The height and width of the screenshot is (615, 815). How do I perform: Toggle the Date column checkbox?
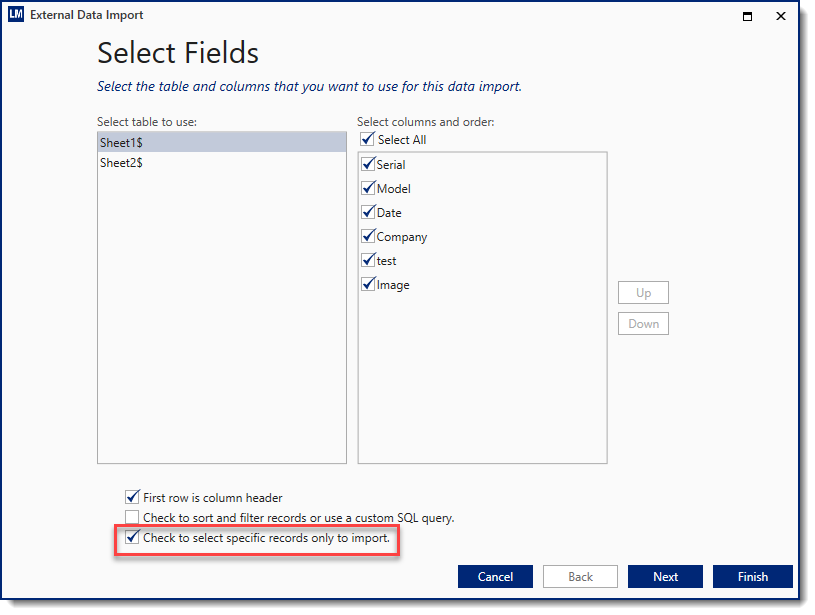coord(368,213)
